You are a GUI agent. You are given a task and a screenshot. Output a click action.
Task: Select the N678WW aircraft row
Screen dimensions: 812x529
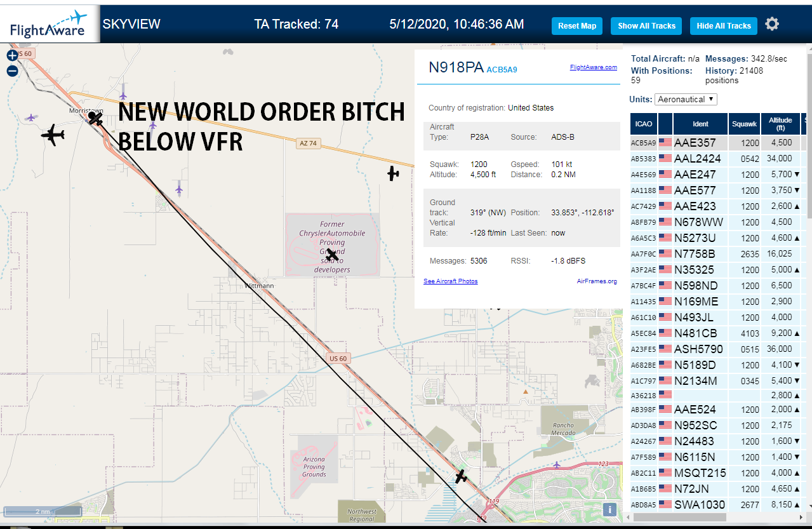click(718, 222)
